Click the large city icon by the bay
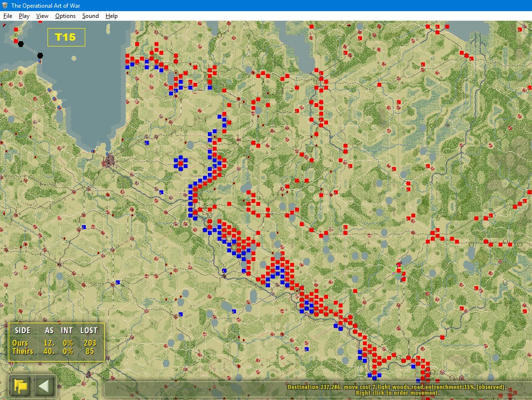Viewport: 532px width, 400px height. click(109, 161)
